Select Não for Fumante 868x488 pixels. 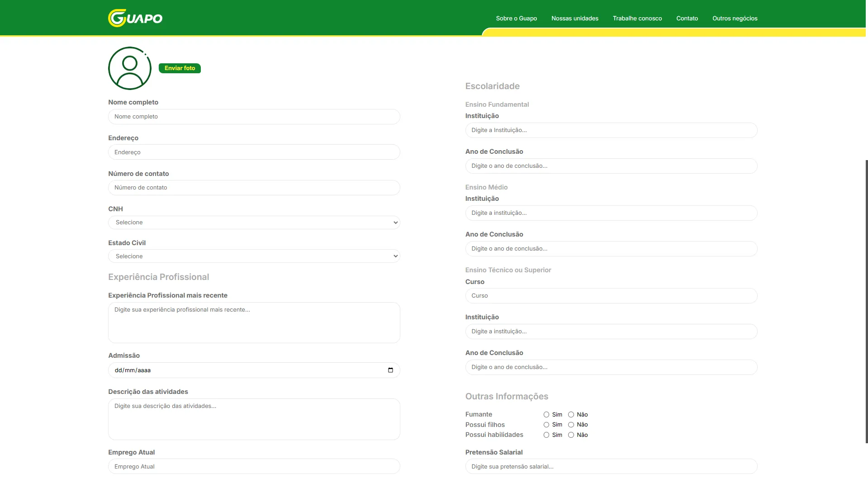click(x=571, y=414)
